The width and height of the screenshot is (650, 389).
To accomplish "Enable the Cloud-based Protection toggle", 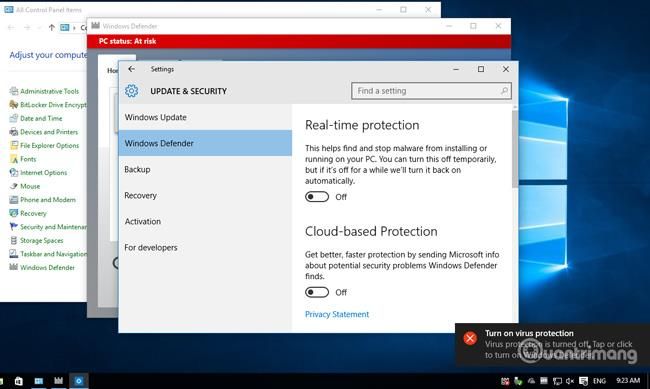I will pos(317,292).
